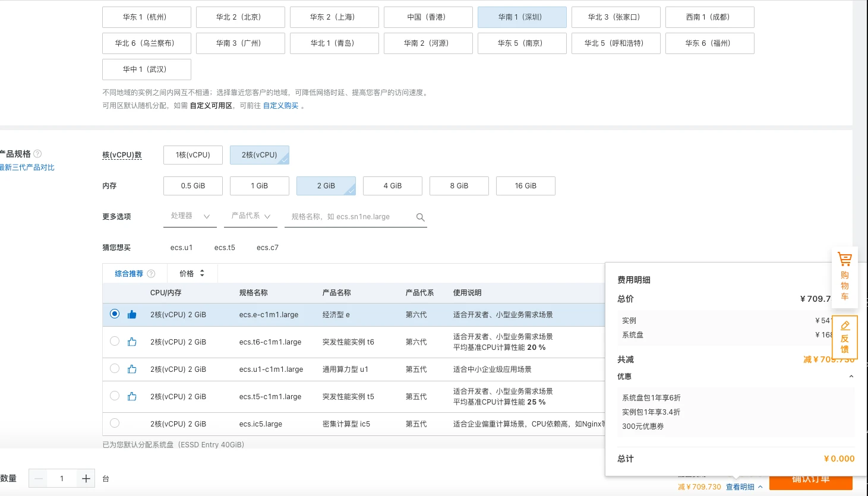Switch to the 综合推荐 tab
The width and height of the screenshot is (868, 496).
tap(129, 274)
